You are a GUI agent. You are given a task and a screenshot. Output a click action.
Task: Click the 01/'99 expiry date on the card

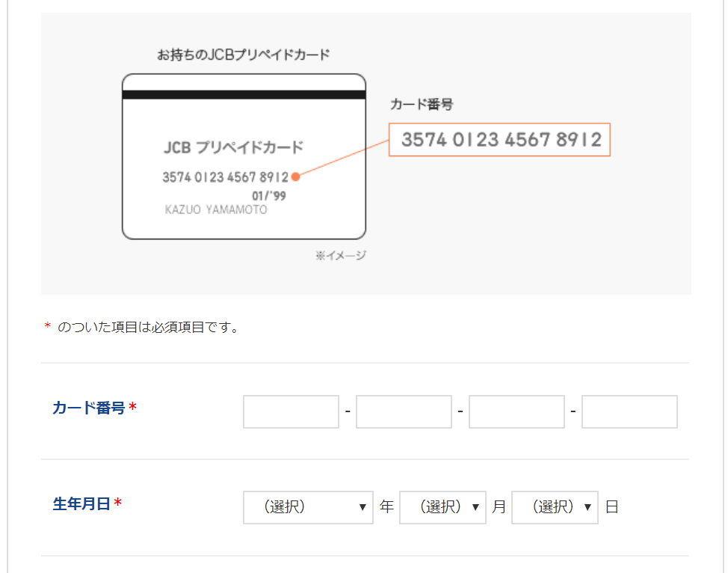click(x=269, y=196)
